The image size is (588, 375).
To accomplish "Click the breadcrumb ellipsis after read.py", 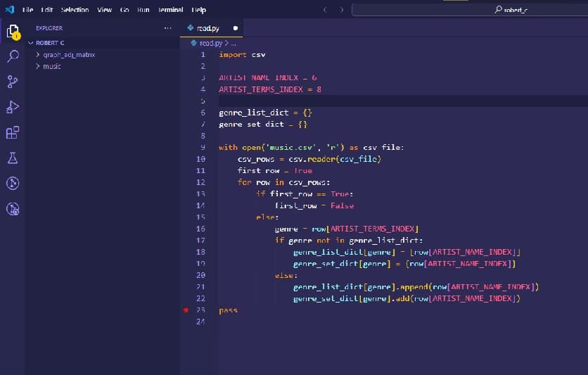I will (234, 44).
